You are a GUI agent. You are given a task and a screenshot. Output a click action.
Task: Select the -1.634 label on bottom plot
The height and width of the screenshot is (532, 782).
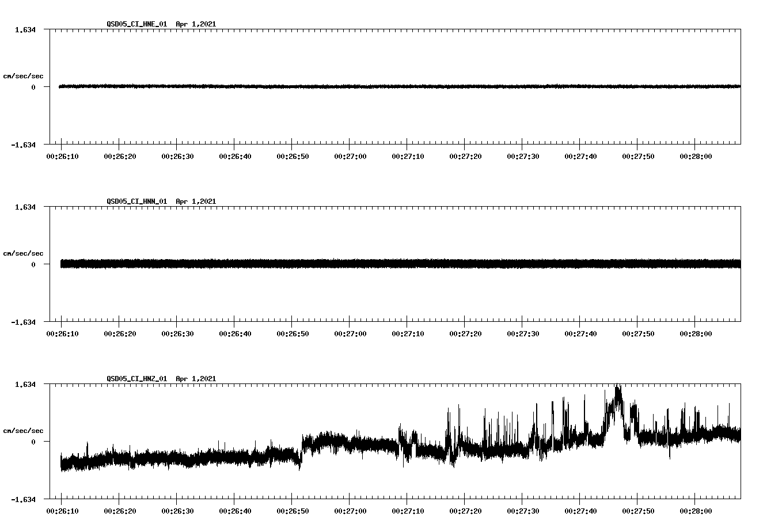coord(22,501)
